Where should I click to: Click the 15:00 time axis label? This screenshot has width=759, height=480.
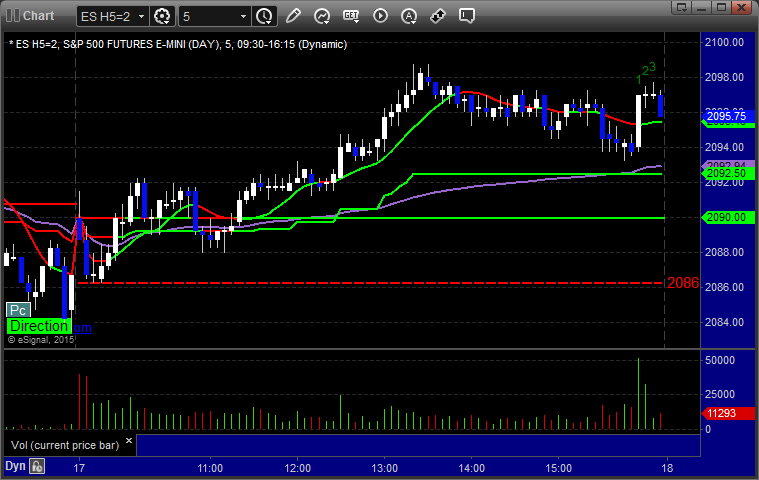coord(559,468)
